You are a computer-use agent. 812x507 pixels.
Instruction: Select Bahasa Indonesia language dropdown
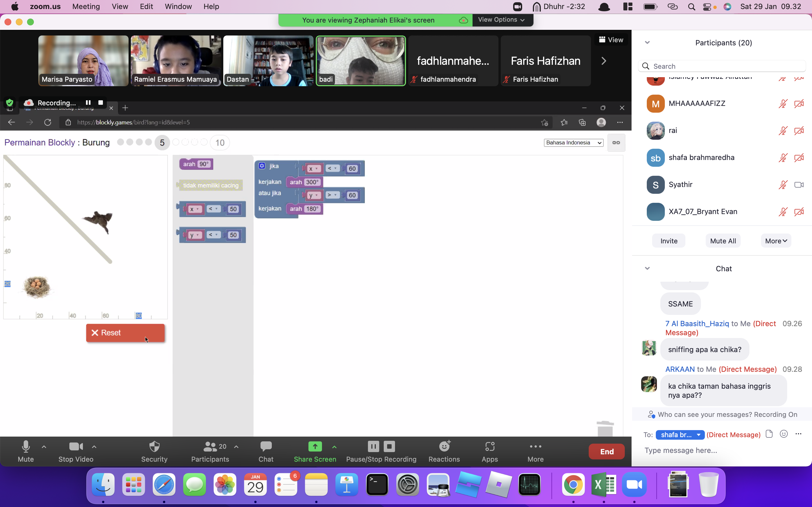(x=573, y=143)
